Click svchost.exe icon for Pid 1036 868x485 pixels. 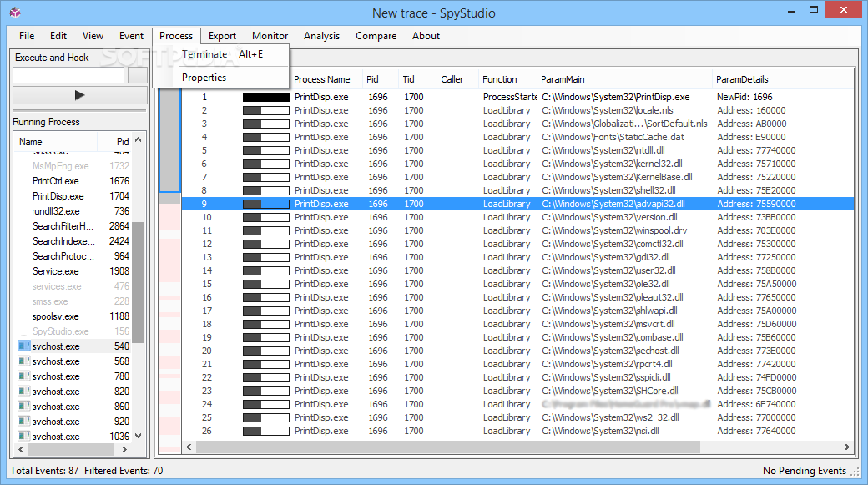point(23,437)
